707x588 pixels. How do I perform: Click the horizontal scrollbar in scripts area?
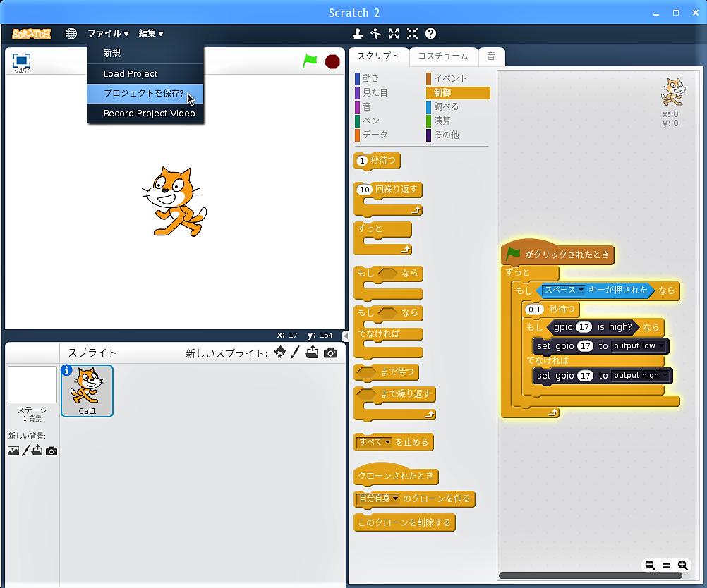pyautogui.click(x=590, y=576)
